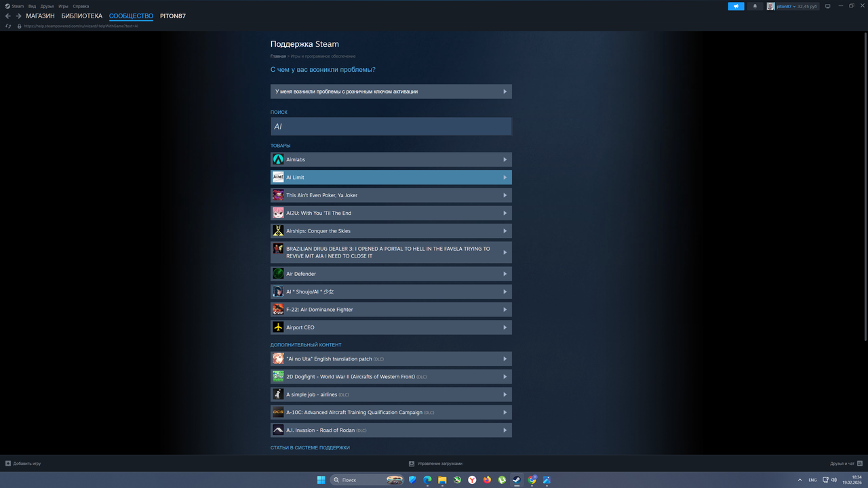This screenshot has width=868, height=488.
Task: Click the arrow on the A.I. Invasion DLC row
Action: [x=505, y=430]
